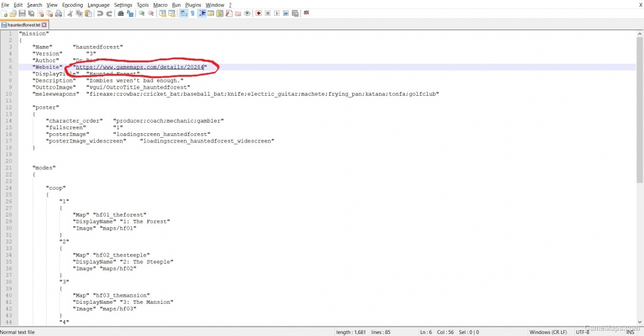This screenshot has width=644, height=336.
Task: Open the Run menu
Action: coord(176,5)
